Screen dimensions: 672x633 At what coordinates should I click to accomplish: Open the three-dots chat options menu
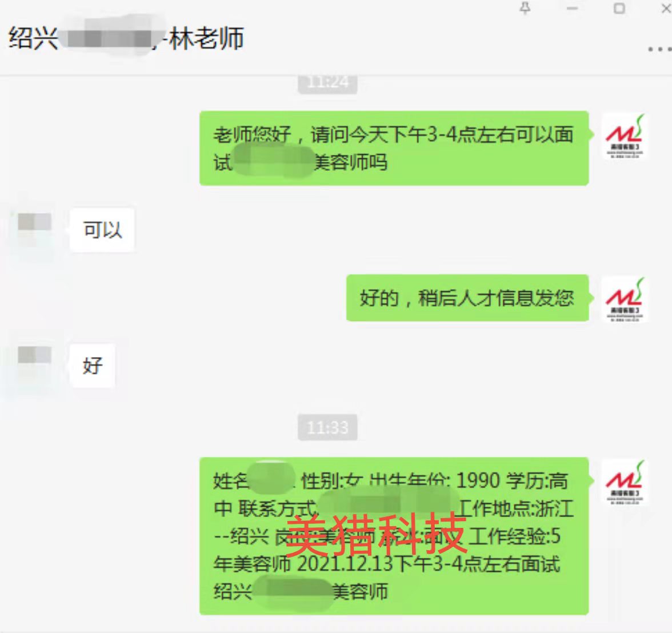click(x=659, y=49)
